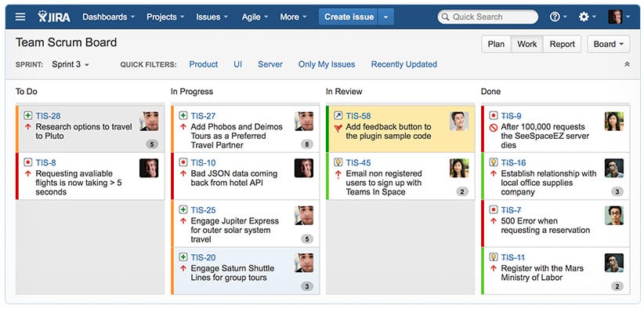644x309 pixels.
Task: Open issue link TIS-45
Action: 358,163
